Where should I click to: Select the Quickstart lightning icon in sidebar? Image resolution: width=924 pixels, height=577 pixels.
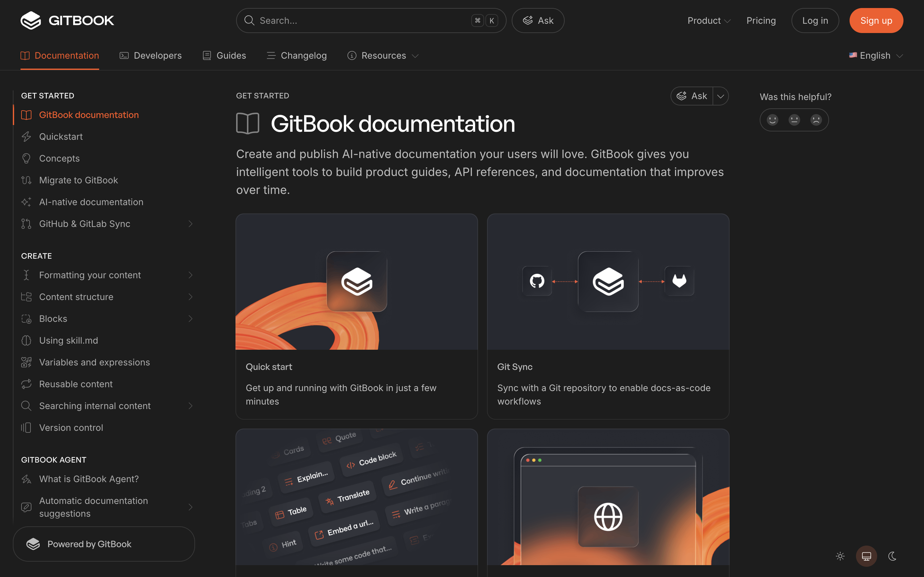pos(26,136)
